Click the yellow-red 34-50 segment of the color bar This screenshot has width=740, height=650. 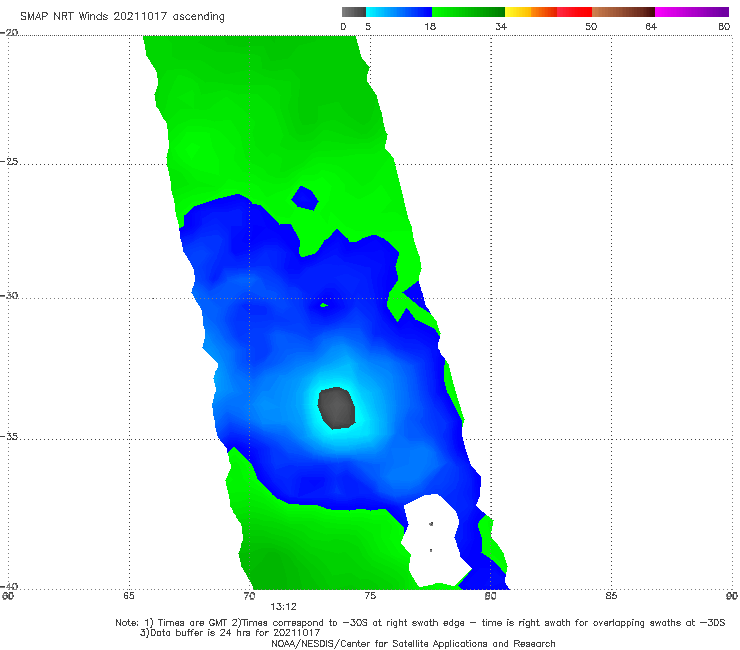pyautogui.click(x=548, y=12)
